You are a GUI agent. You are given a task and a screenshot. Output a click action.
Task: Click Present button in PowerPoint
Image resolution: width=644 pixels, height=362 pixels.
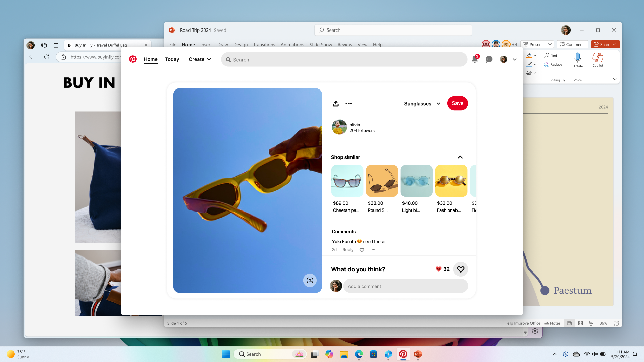[x=533, y=44]
